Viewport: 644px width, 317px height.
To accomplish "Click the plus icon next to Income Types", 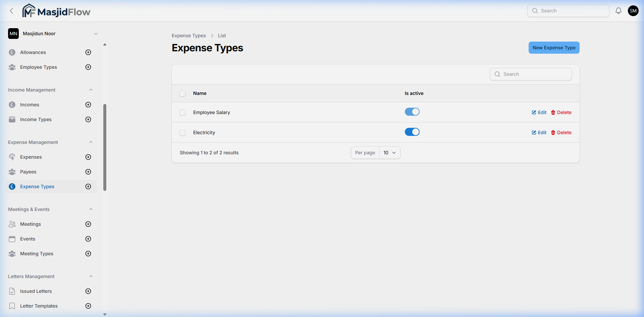I will [x=88, y=119].
